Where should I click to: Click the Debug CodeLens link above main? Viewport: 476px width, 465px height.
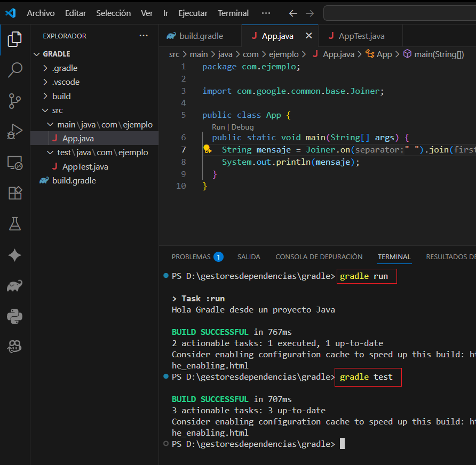[242, 127]
